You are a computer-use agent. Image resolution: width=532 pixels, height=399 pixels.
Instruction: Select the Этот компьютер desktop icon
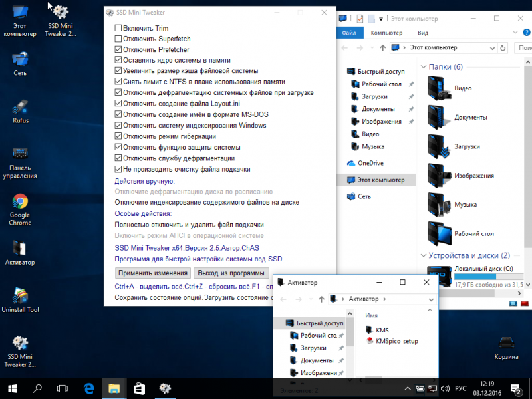20,21
